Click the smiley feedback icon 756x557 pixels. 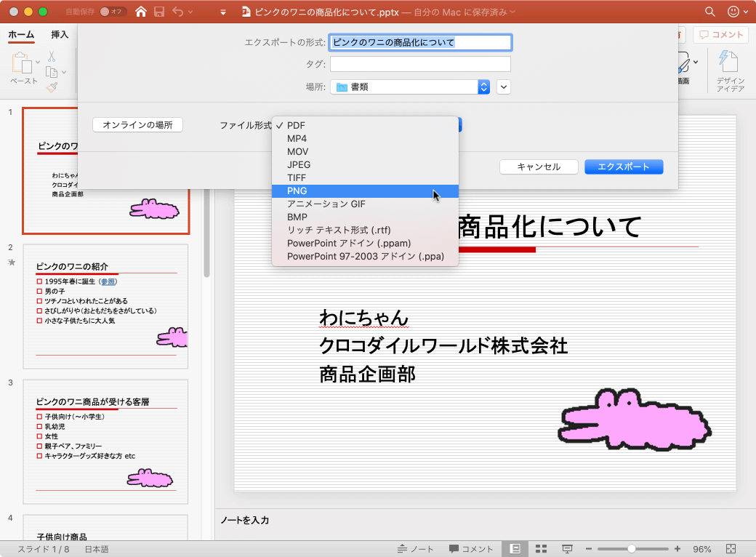tap(733, 12)
